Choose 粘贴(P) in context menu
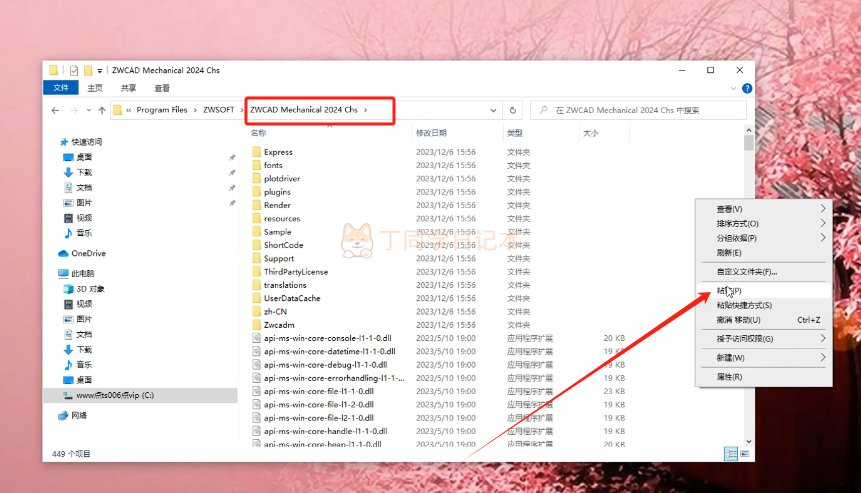This screenshot has width=861, height=493. coord(764,290)
